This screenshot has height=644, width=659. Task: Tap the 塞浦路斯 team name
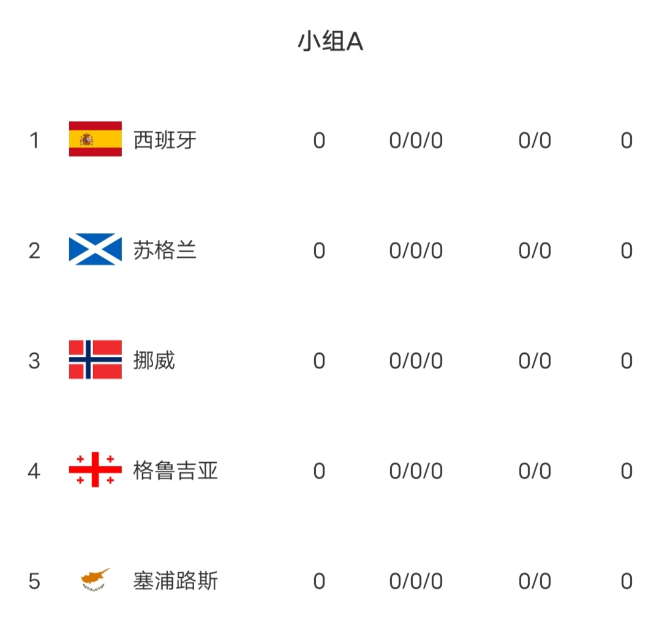[x=176, y=581]
